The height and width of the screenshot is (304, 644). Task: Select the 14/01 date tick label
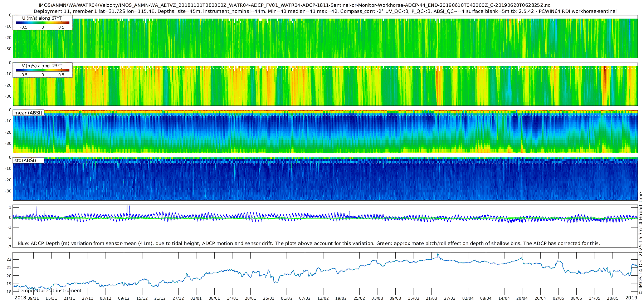pyautogui.click(x=233, y=298)
